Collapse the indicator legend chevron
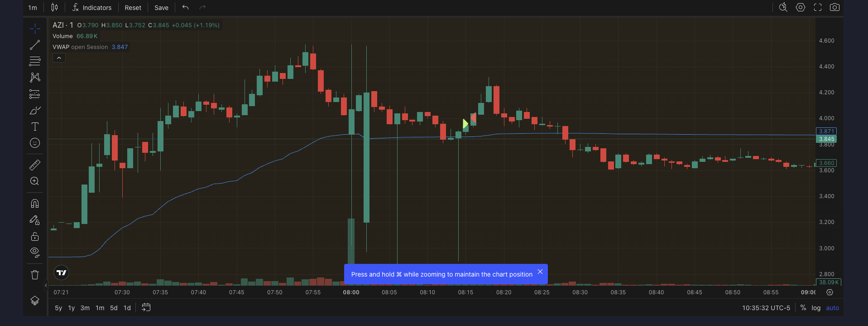 pos(59,58)
